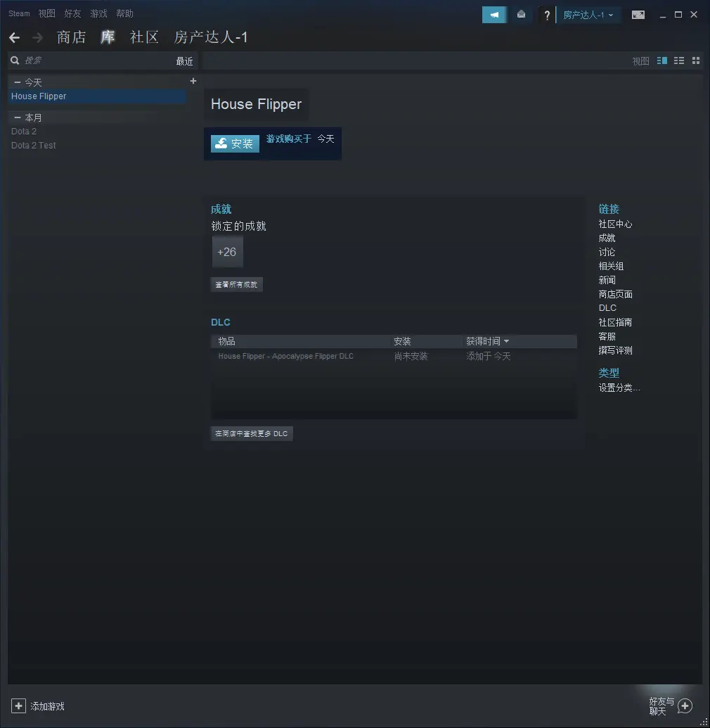
Task: Open the 相关组 link
Action: (x=611, y=266)
